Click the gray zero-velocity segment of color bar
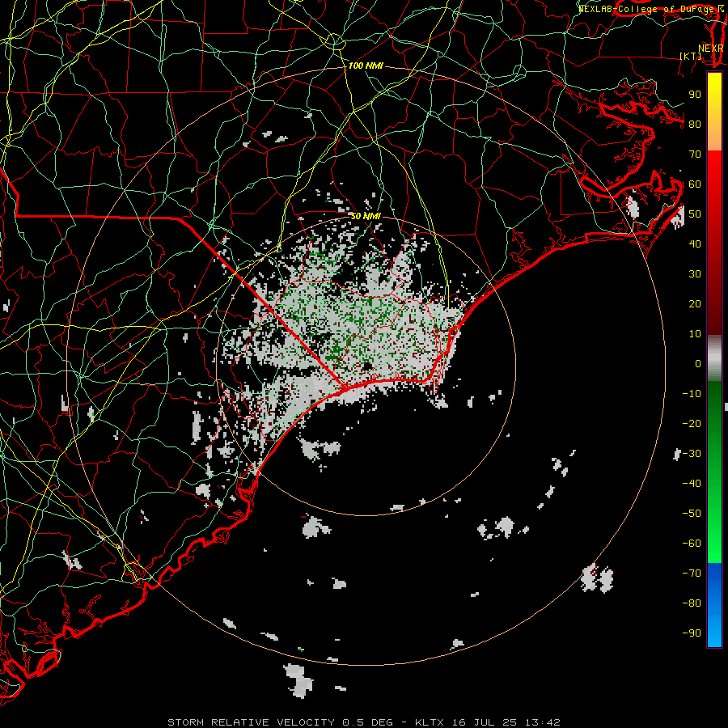Image resolution: width=728 pixels, height=728 pixels. pyautogui.click(x=714, y=358)
